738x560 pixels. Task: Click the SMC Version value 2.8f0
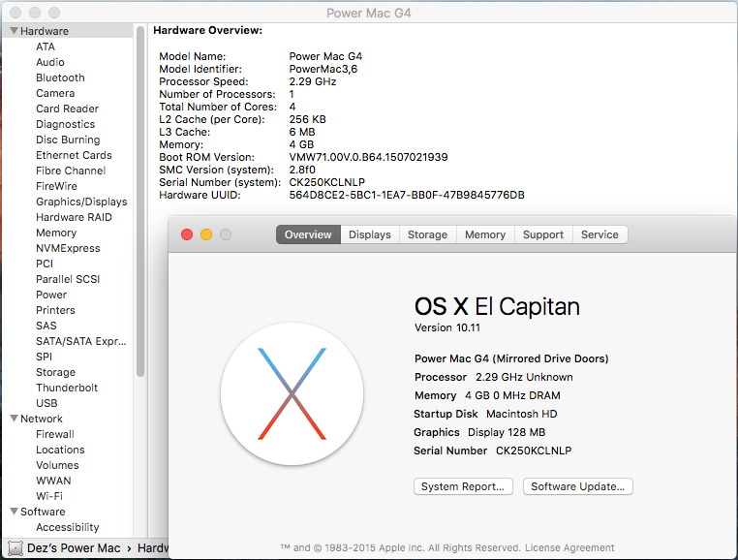tap(302, 170)
